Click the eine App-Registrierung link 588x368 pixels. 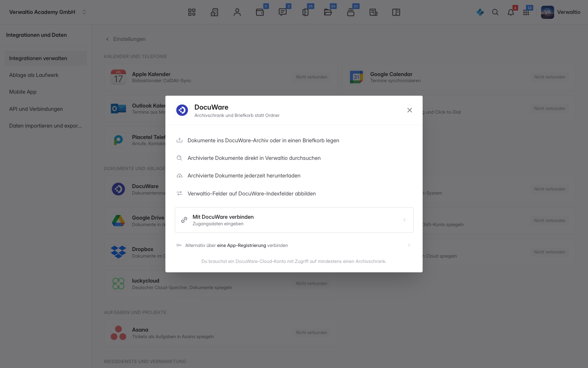pyautogui.click(x=242, y=245)
